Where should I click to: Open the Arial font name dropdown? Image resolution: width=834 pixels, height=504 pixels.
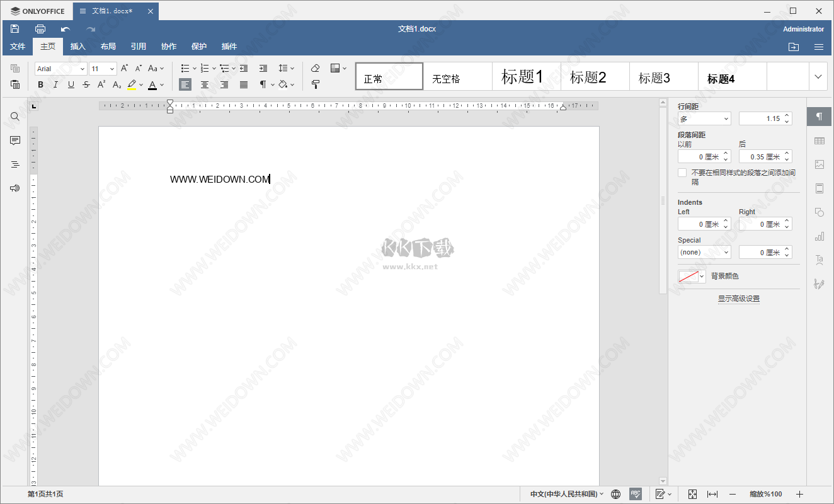(x=61, y=69)
